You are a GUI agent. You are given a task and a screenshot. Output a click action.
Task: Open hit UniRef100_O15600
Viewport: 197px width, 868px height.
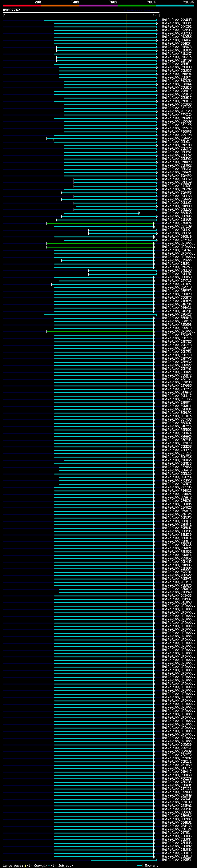[177, 260]
